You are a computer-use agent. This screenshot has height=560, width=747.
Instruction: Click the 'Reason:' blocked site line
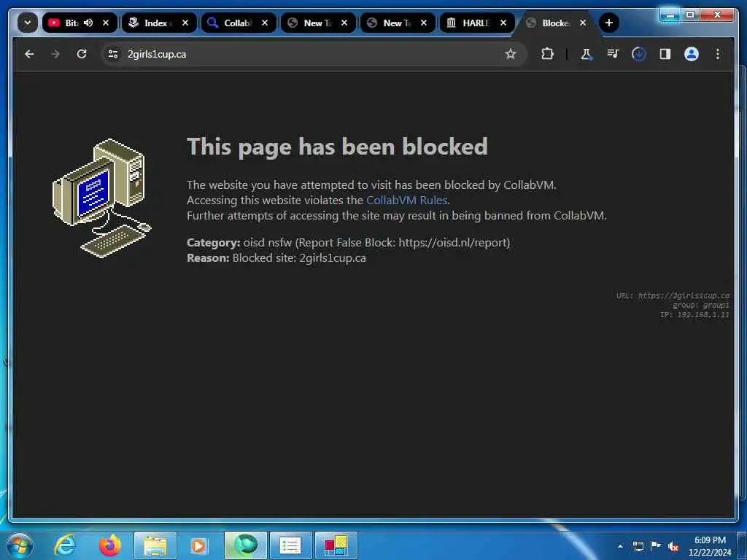click(276, 258)
